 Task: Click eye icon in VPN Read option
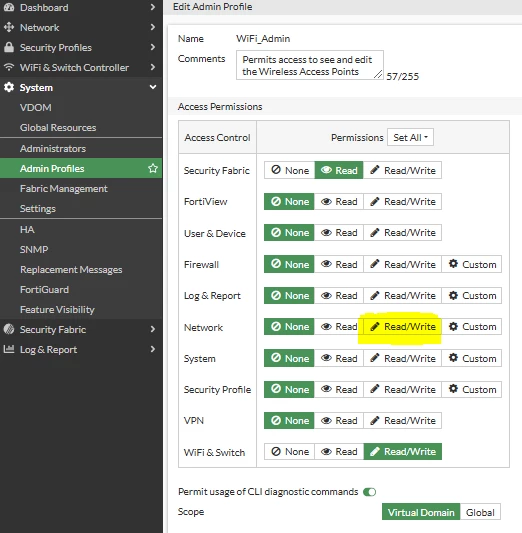[326, 420]
